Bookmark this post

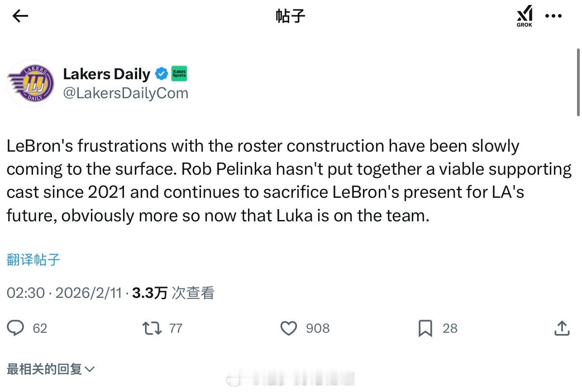[x=426, y=328]
